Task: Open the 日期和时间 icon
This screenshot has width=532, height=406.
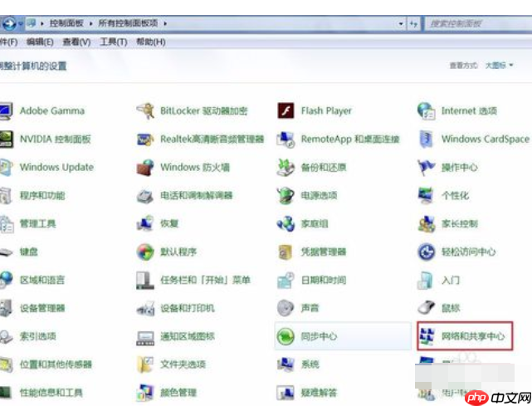Action: tap(286, 280)
